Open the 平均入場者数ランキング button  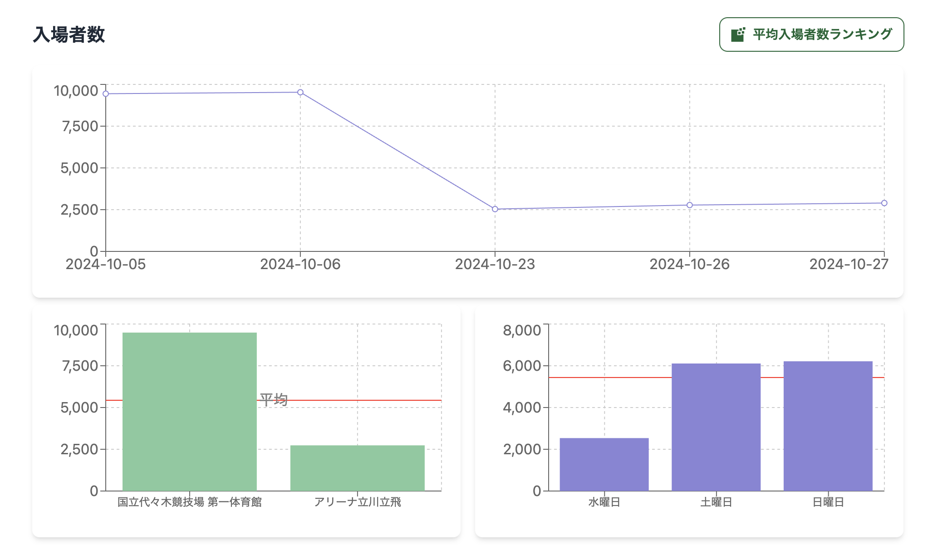[x=811, y=34]
